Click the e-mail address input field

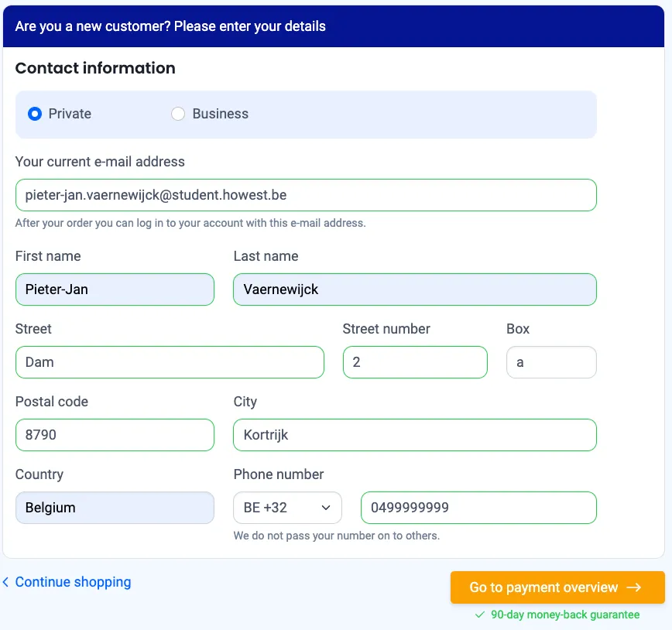click(x=306, y=195)
